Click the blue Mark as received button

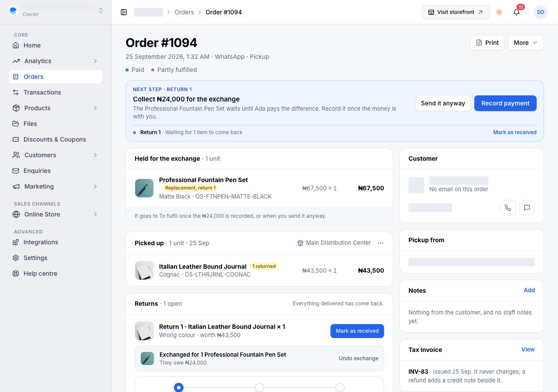[357, 331]
